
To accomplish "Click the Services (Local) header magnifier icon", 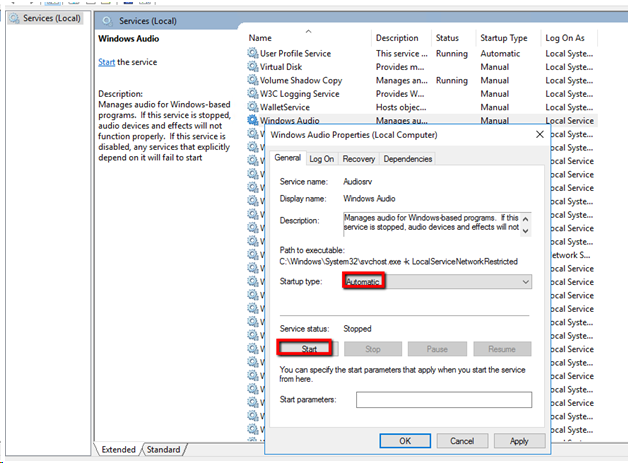I will click(107, 21).
